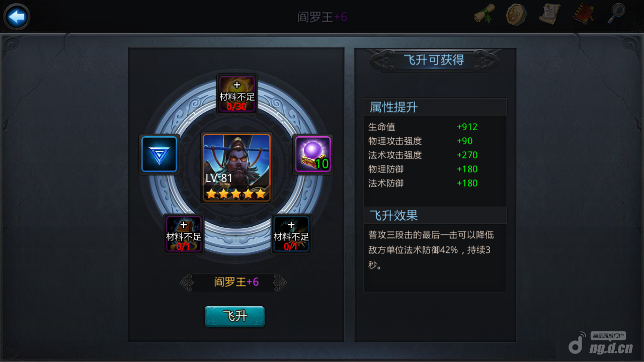This screenshot has width=644, height=362.
Task: Click the ascension effect description text
Action: tap(432, 250)
